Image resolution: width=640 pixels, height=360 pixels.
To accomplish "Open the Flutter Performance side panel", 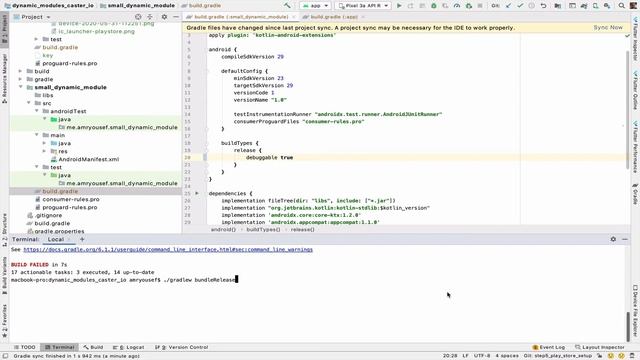I will (635, 146).
